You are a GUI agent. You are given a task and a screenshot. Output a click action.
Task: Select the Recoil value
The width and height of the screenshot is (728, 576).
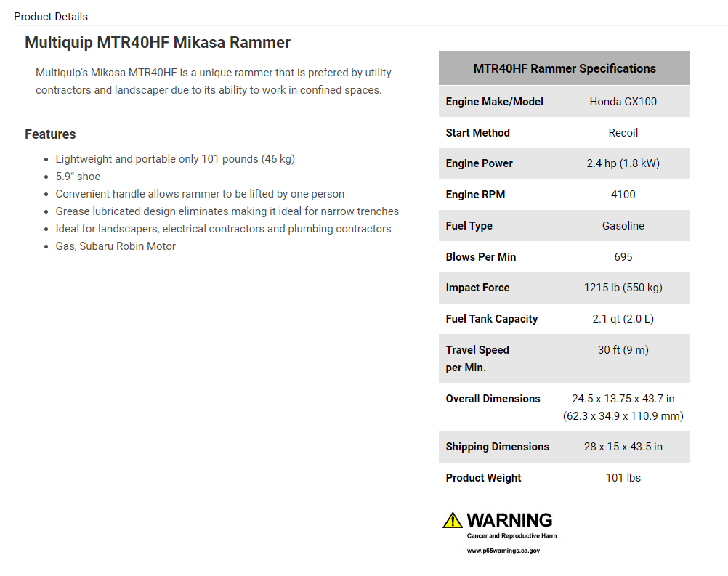coord(623,133)
